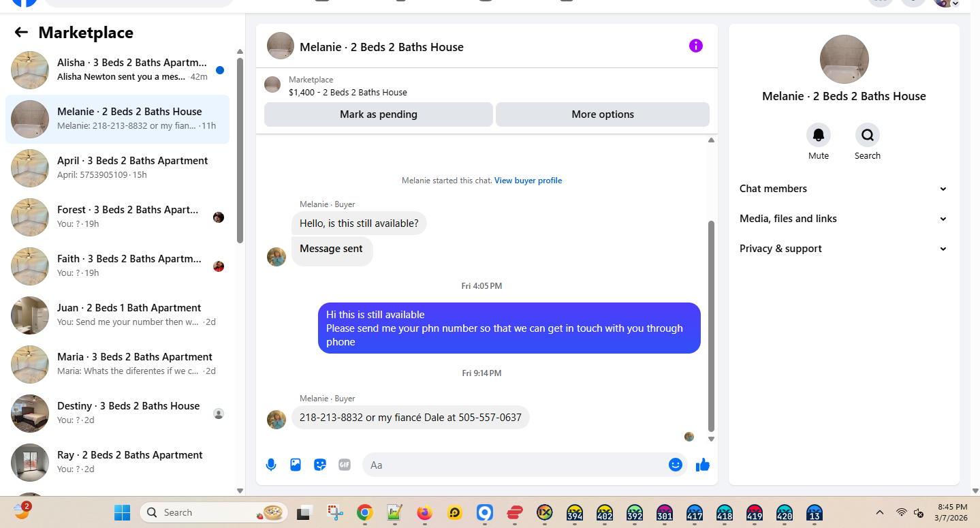Image resolution: width=980 pixels, height=528 pixels.
Task: Show hidden system tray icons
Action: (880, 512)
